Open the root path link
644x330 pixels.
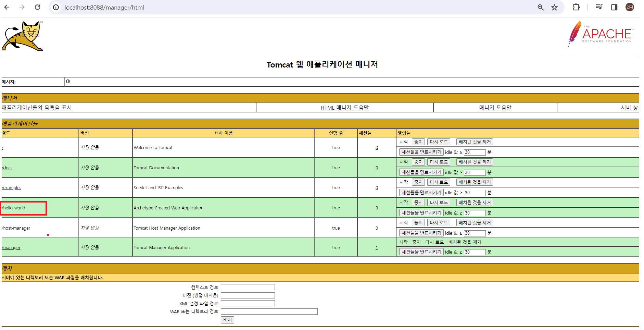2,148
